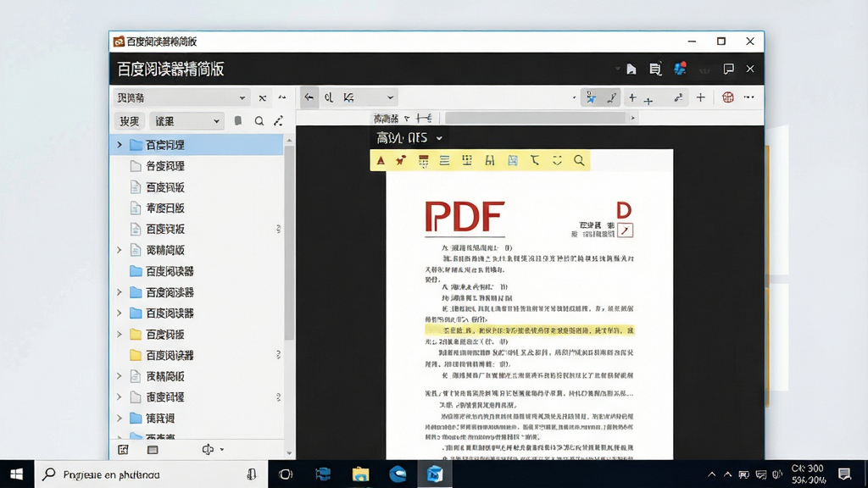Open the Windows Start menu
Image resolution: width=868 pixels, height=488 pixels.
tap(17, 474)
